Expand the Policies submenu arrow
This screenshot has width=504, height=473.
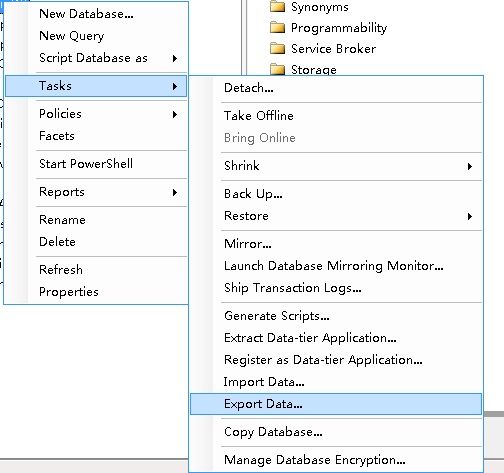pyautogui.click(x=175, y=114)
